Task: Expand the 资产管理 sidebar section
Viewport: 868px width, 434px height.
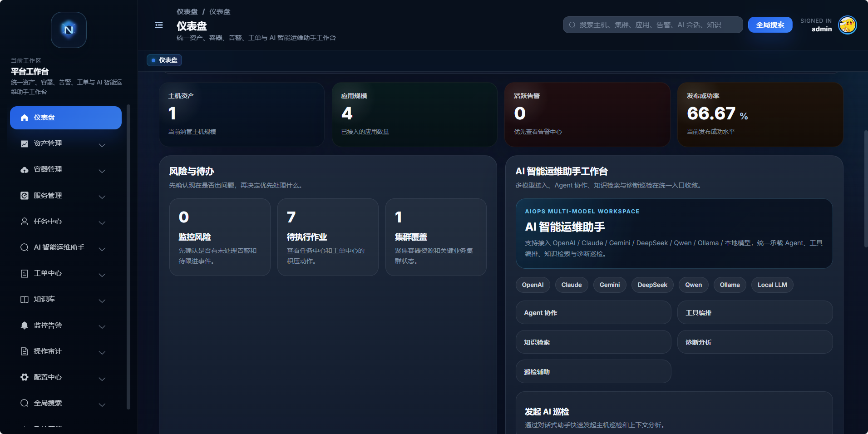Action: pyautogui.click(x=102, y=145)
